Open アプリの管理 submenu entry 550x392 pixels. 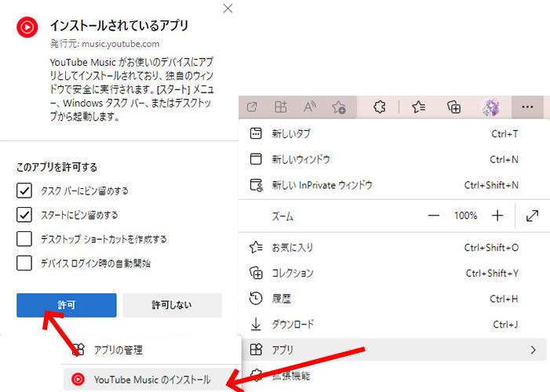point(151,350)
